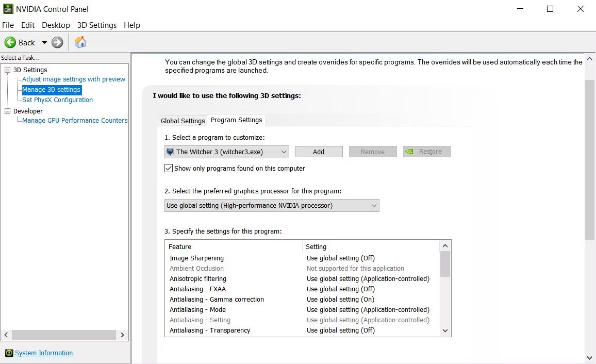Click the System Information icon
596x364 pixels.
coord(9,353)
